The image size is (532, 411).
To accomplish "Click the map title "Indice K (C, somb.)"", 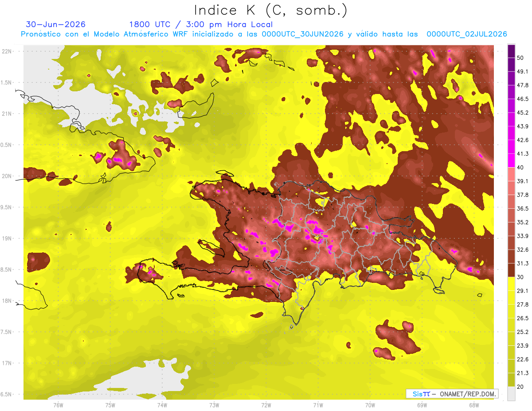I will click(271, 10).
